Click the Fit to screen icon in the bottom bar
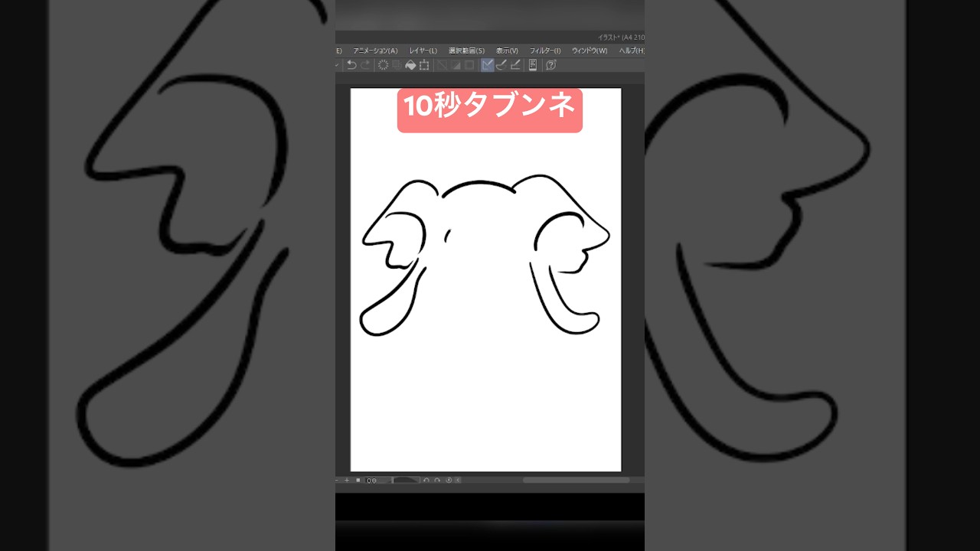The image size is (980, 551). [x=358, y=479]
